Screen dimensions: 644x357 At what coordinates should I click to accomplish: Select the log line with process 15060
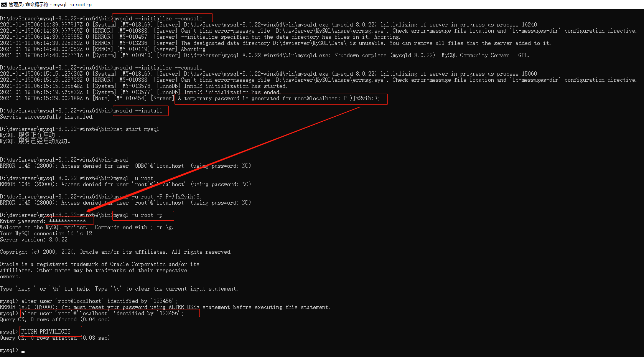coord(268,74)
